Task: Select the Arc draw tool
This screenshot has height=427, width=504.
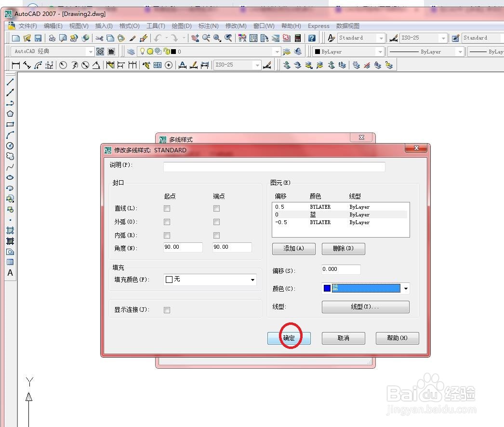Action: tap(10, 135)
